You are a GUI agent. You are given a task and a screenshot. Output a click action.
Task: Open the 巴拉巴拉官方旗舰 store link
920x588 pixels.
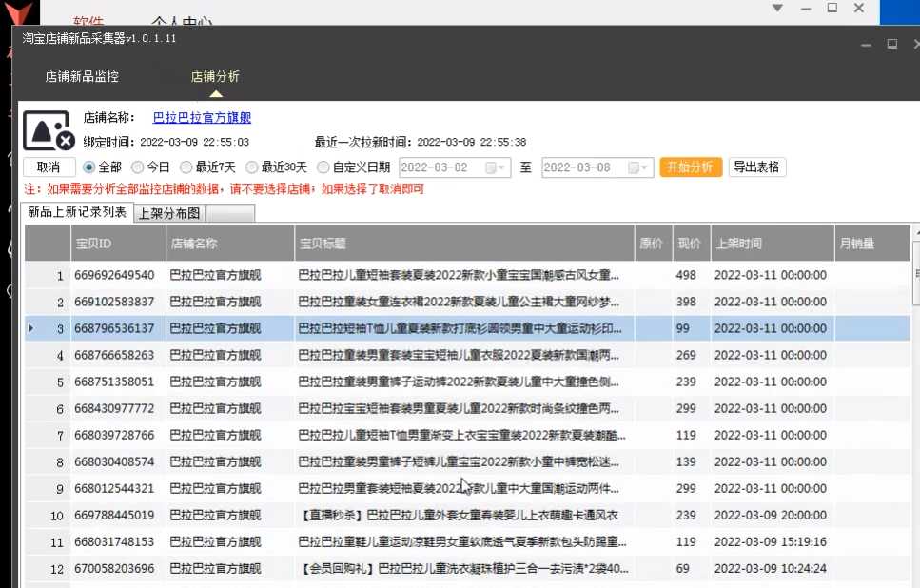pyautogui.click(x=202, y=117)
